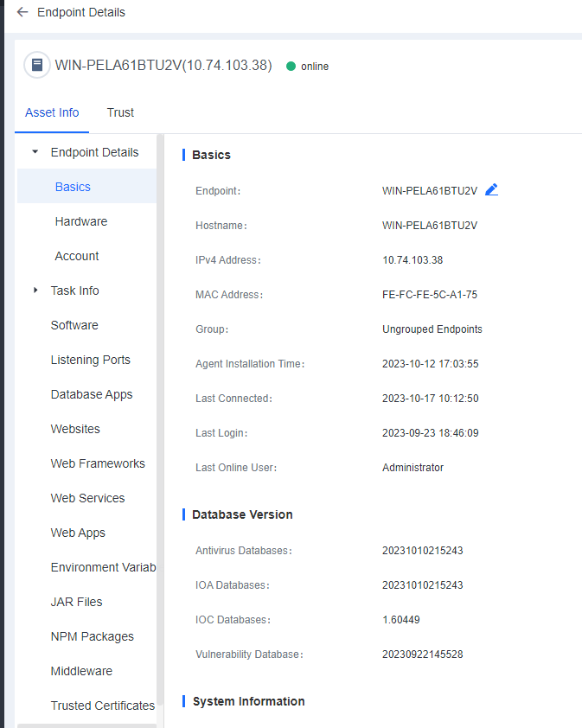Collapse the Endpoint Details tree section
This screenshot has height=728, width=582.
pos(35,152)
